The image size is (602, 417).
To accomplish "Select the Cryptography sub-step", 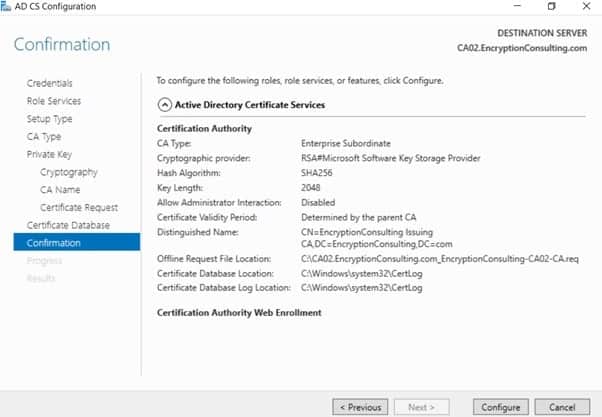I will tap(69, 172).
